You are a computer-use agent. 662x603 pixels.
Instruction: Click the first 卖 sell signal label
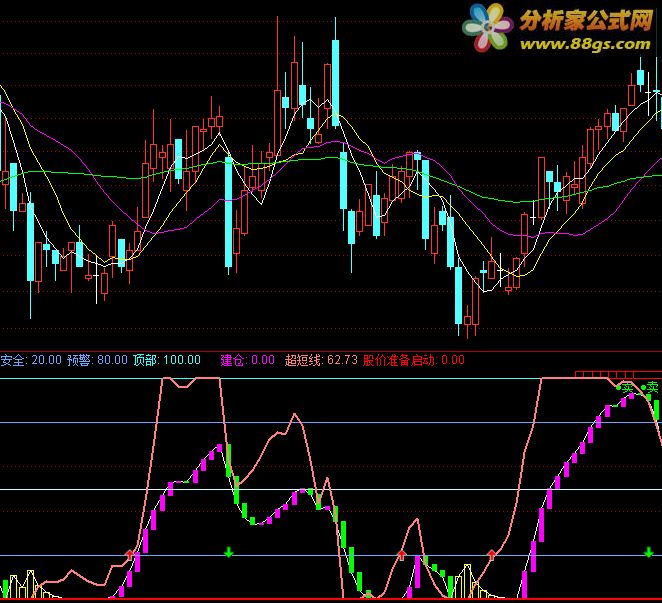tap(627, 387)
